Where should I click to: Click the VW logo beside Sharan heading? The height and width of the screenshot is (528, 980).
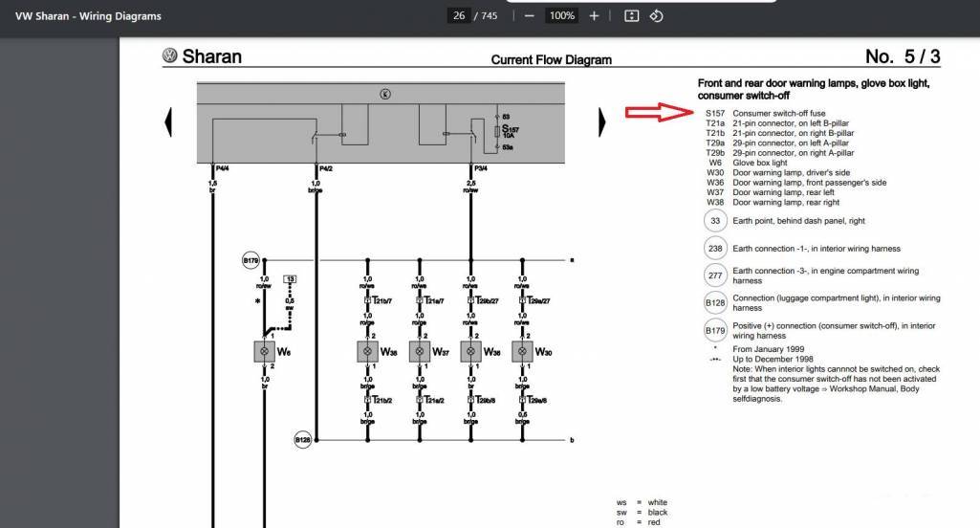(x=170, y=56)
